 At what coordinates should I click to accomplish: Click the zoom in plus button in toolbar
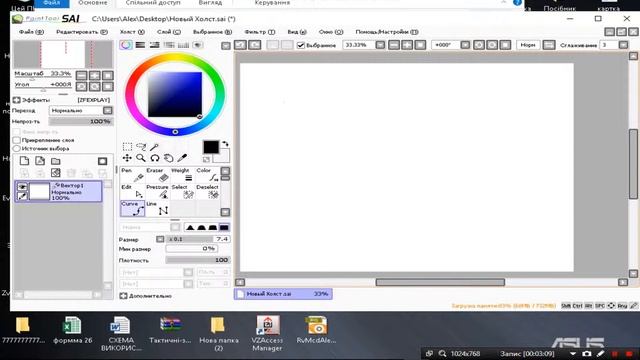407,45
